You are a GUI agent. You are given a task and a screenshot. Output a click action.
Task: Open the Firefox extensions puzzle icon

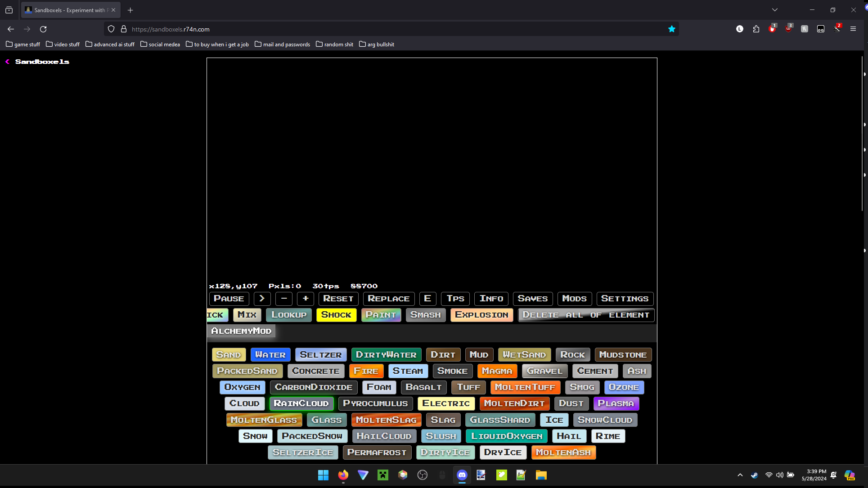[x=756, y=29]
